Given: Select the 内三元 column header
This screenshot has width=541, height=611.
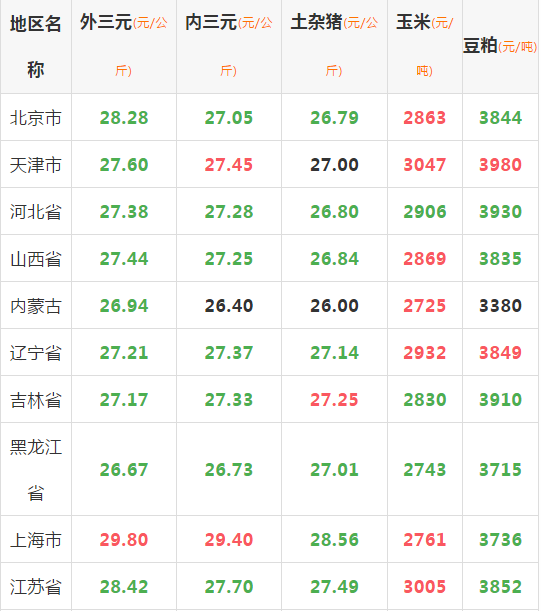Looking at the screenshot, I should [229, 46].
